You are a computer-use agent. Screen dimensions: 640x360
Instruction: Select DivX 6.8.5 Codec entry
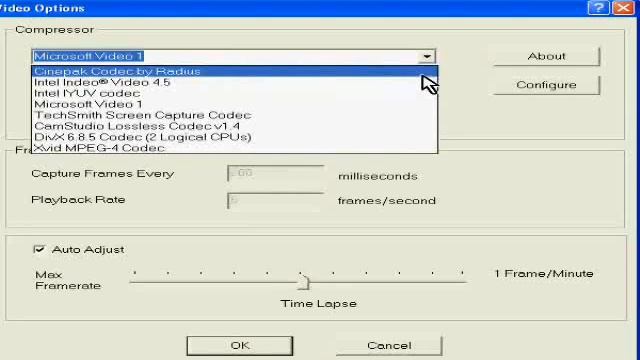point(234,137)
